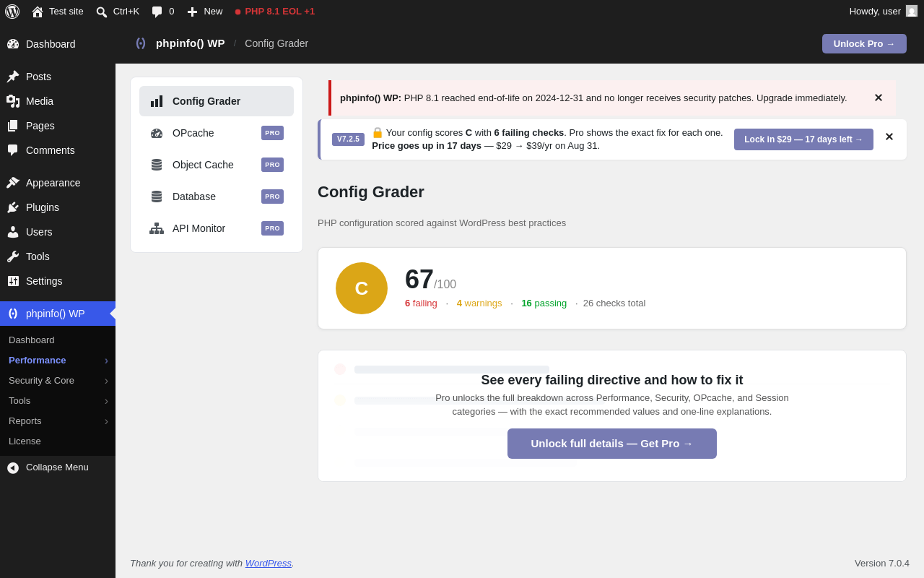
Task: Click the Database cylinder icon
Action: tap(157, 197)
